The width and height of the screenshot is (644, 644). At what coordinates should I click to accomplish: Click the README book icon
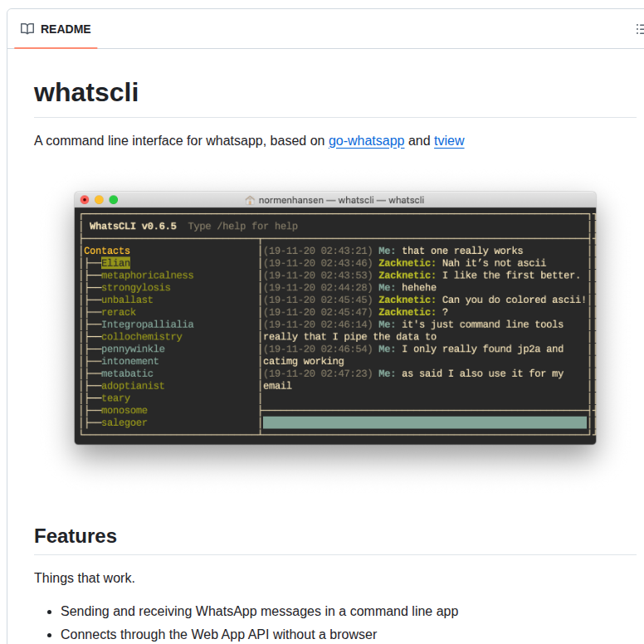pyautogui.click(x=27, y=29)
